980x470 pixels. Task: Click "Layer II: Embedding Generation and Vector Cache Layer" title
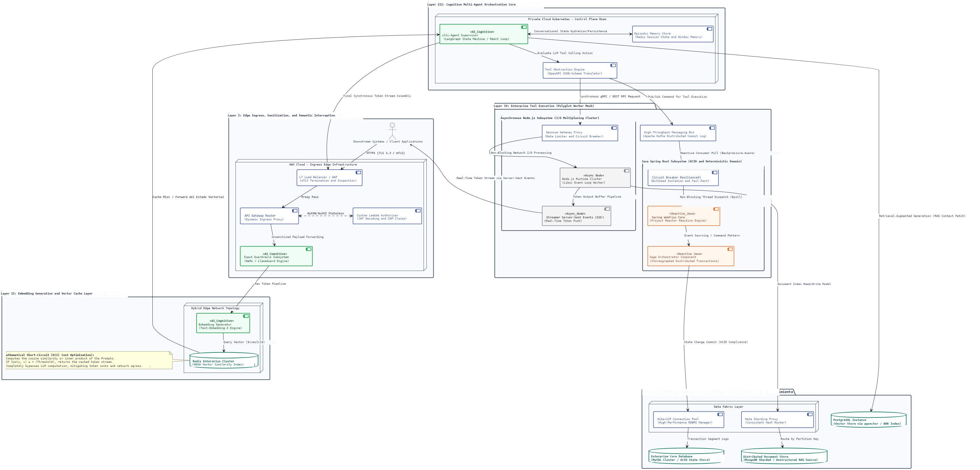46,294
